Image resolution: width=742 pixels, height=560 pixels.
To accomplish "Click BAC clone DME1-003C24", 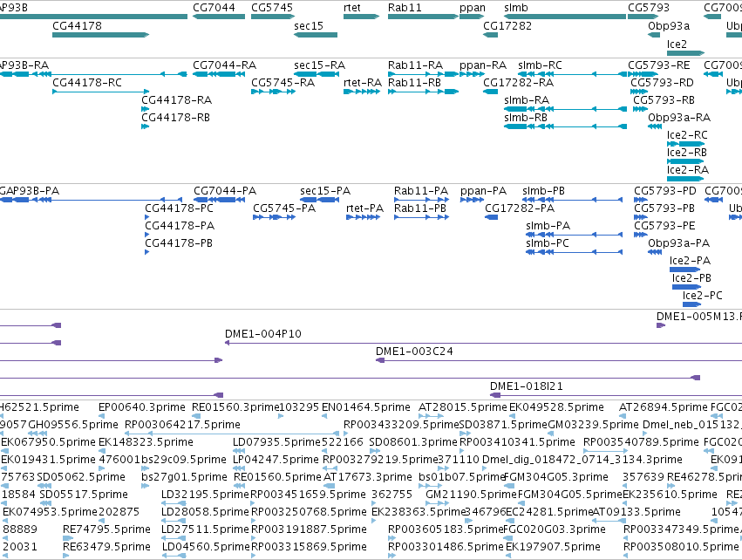I will (x=414, y=352).
